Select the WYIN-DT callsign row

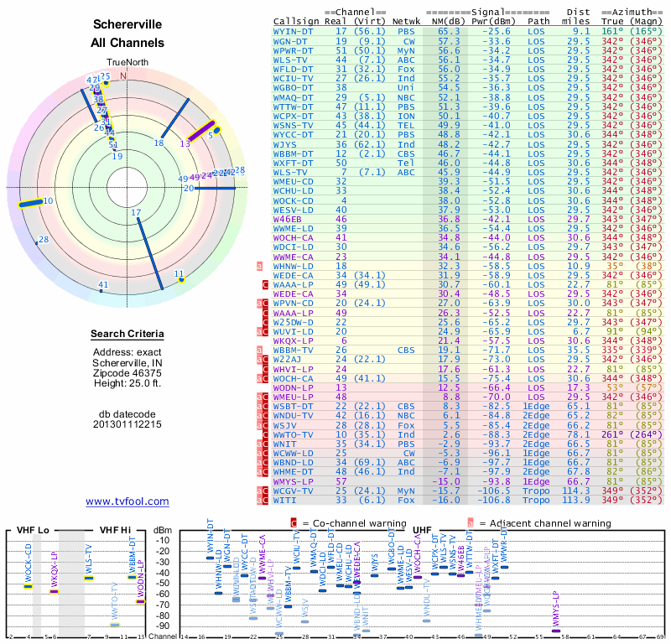click(467, 31)
